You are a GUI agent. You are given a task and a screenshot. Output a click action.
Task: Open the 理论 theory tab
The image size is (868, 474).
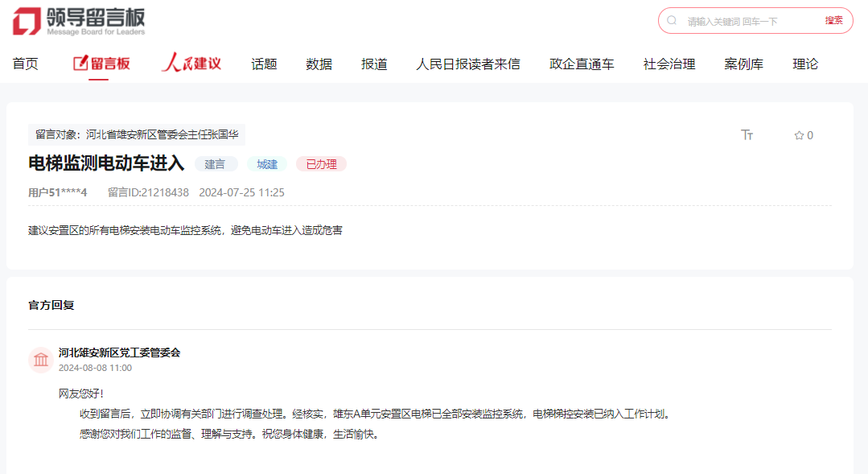point(805,64)
